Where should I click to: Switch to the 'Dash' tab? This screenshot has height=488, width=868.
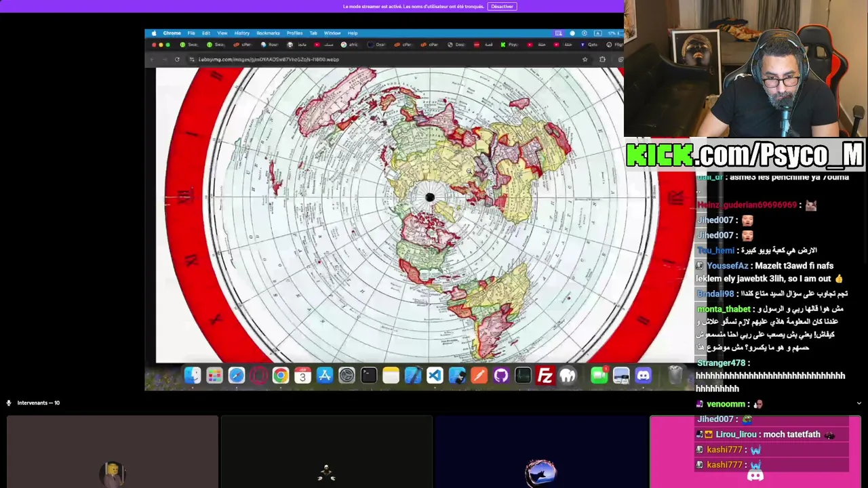coord(456,45)
